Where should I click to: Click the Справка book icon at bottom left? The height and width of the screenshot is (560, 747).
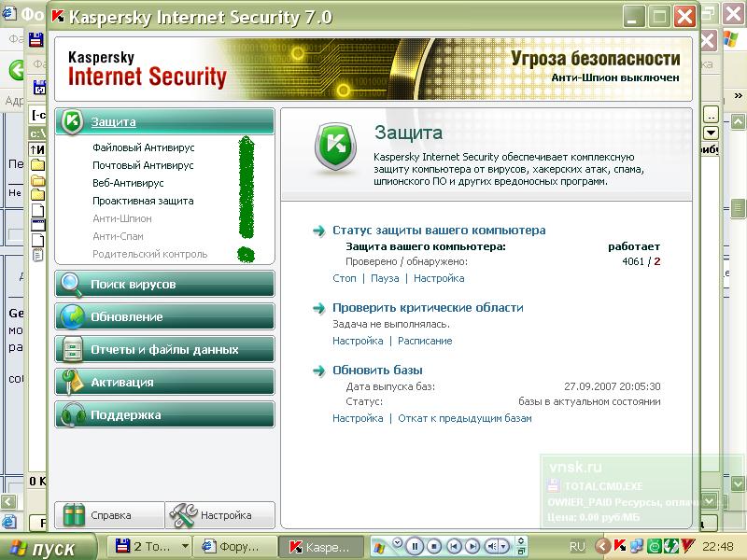coord(73,515)
